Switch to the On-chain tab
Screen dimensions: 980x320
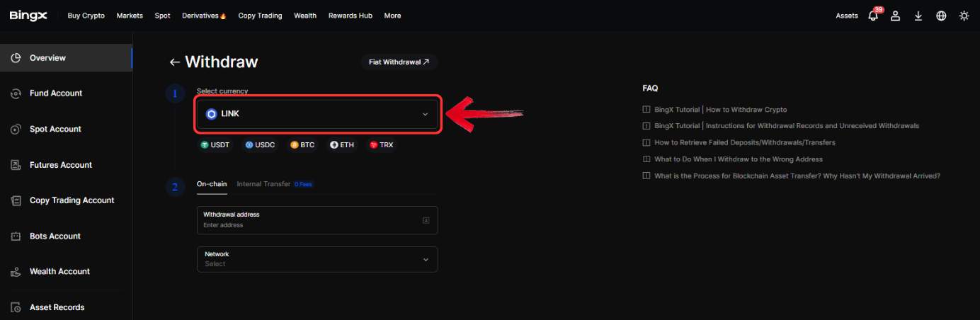pos(212,184)
